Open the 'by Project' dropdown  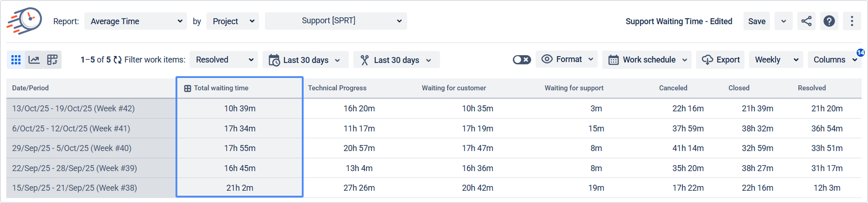pos(232,21)
